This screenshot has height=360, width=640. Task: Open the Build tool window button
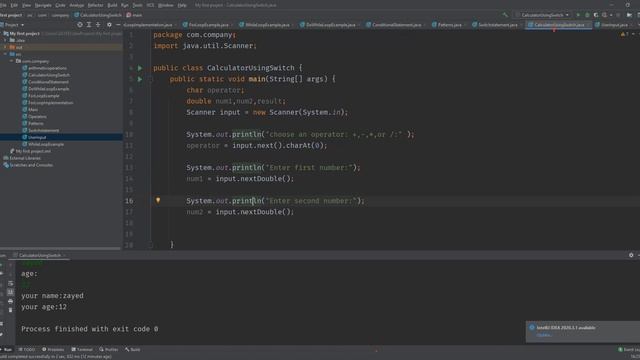133,349
